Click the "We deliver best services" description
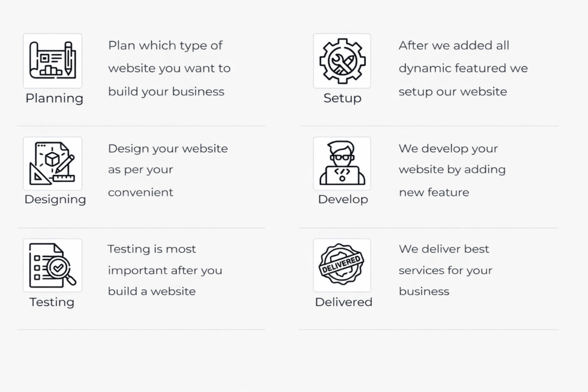Viewport: 588px width, 392px height. (446, 270)
